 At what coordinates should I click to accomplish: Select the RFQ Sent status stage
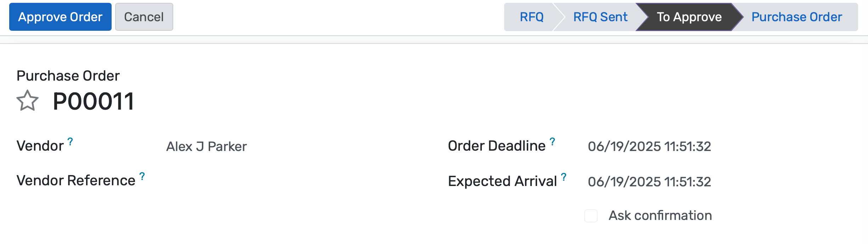(600, 17)
